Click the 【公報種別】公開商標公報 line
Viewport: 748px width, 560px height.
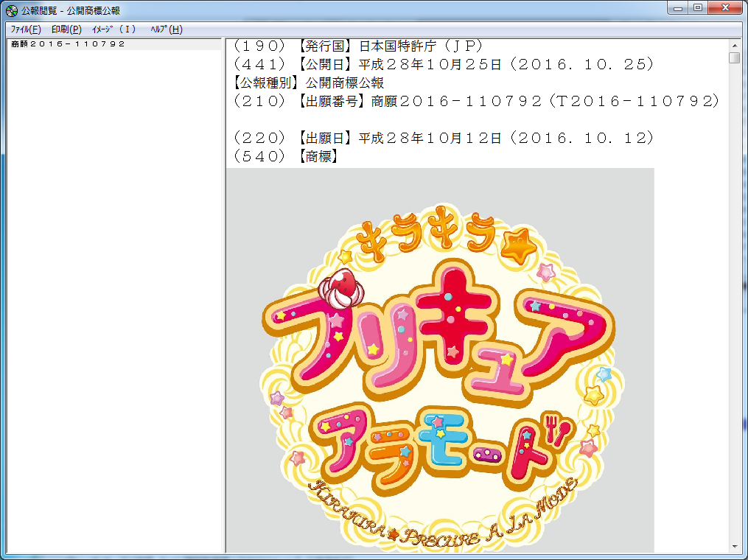click(308, 83)
